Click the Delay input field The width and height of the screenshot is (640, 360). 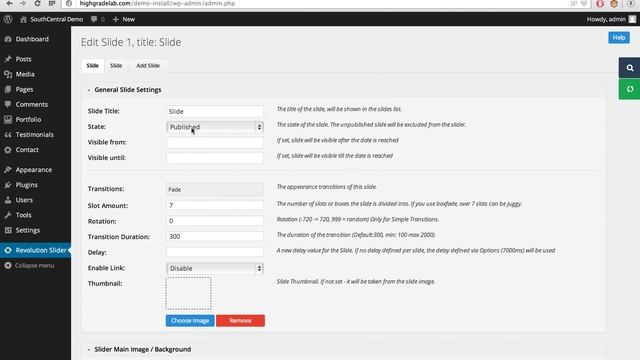click(215, 252)
